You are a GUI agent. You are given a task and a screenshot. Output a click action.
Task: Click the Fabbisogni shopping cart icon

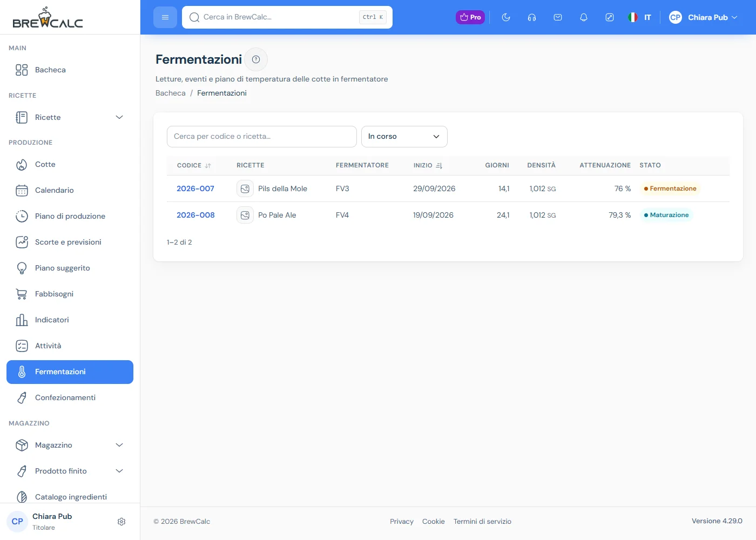[22, 294]
